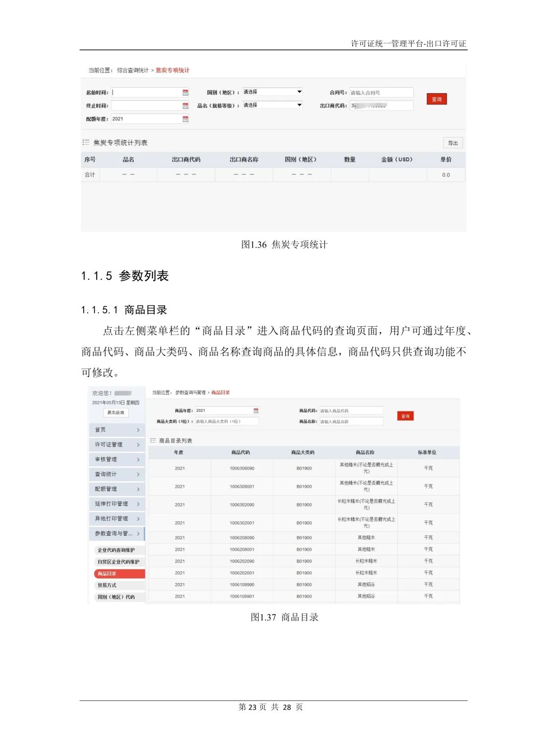Click the 退出应用 logout button
The width and height of the screenshot is (535, 756).
tap(116, 412)
